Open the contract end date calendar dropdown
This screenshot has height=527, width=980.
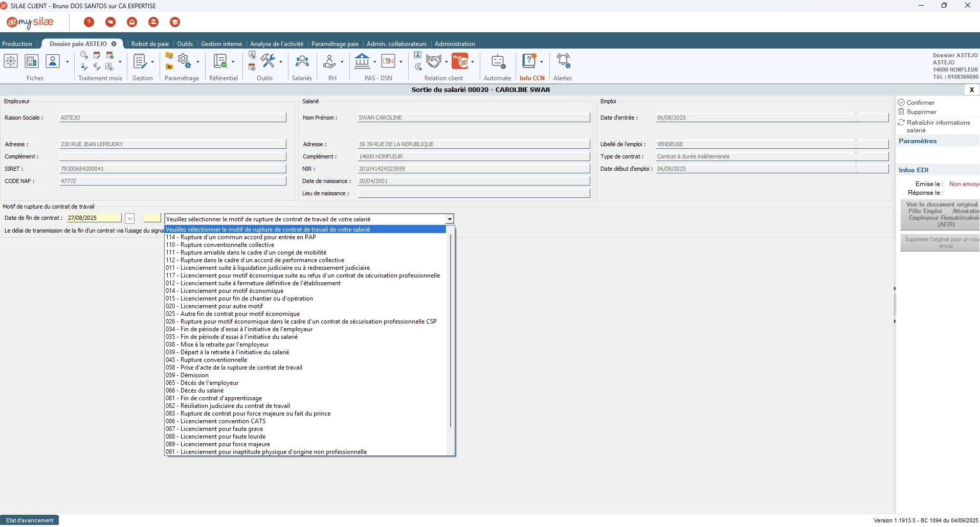(x=130, y=219)
